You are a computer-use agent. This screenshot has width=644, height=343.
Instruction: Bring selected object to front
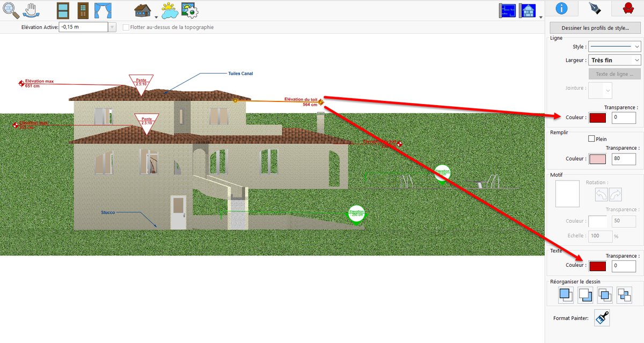pyautogui.click(x=566, y=294)
